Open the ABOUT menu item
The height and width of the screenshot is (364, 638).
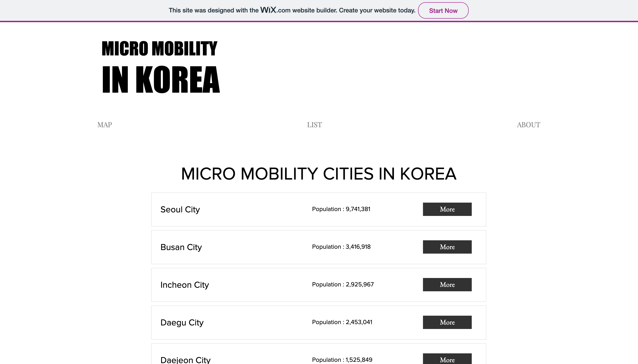click(528, 125)
